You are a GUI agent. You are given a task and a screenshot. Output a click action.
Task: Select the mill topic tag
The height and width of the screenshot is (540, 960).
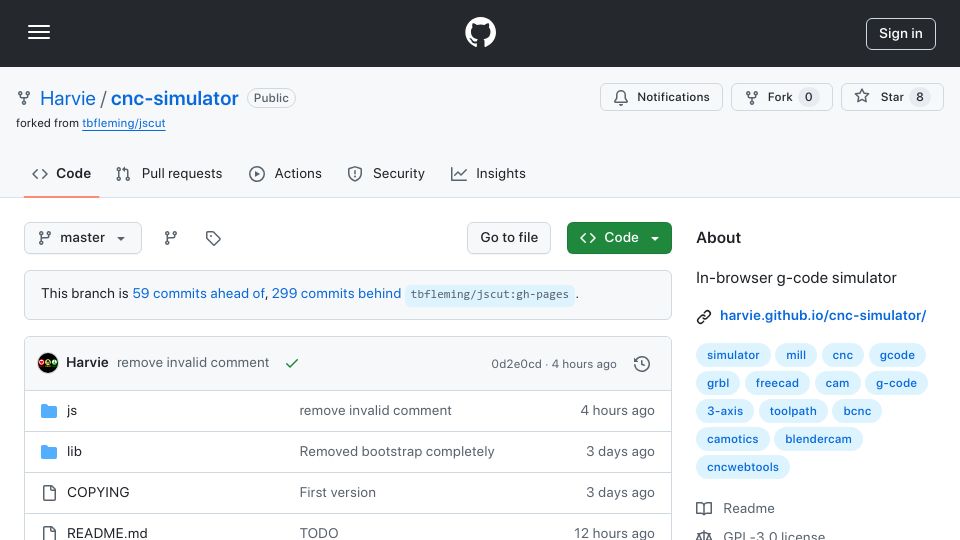point(796,355)
